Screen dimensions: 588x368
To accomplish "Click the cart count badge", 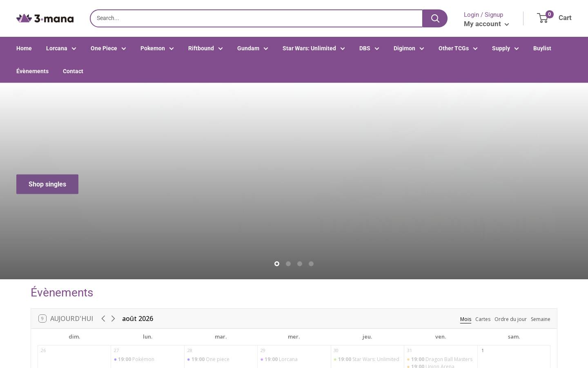I will click(549, 14).
